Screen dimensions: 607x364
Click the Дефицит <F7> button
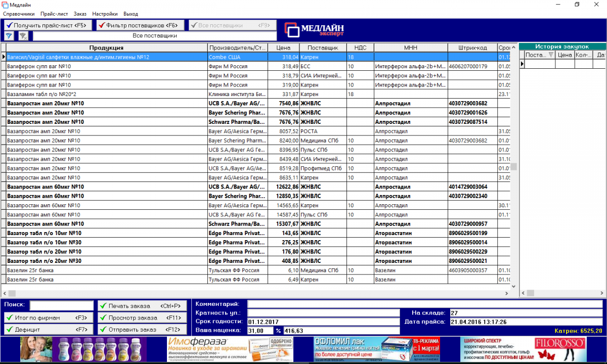click(x=48, y=329)
